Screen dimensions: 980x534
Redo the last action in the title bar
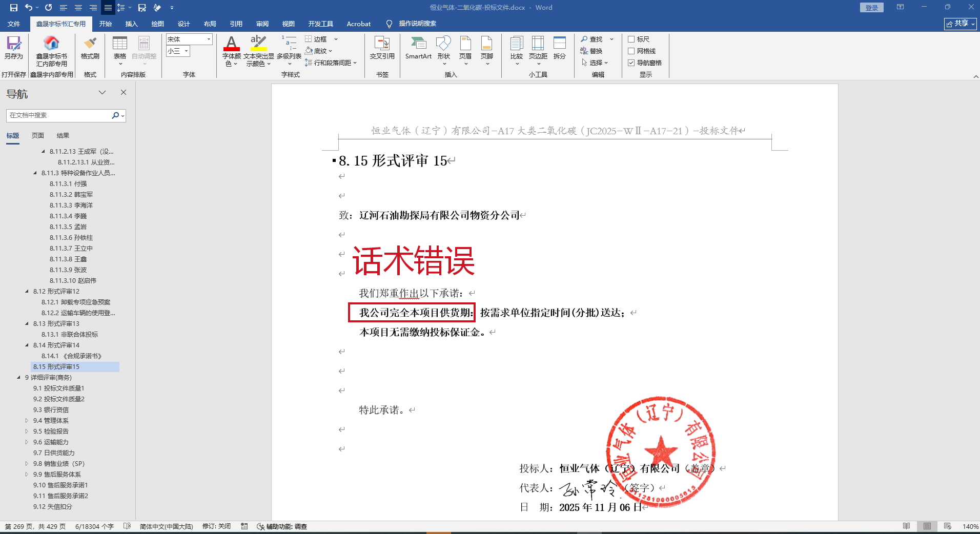(49, 8)
